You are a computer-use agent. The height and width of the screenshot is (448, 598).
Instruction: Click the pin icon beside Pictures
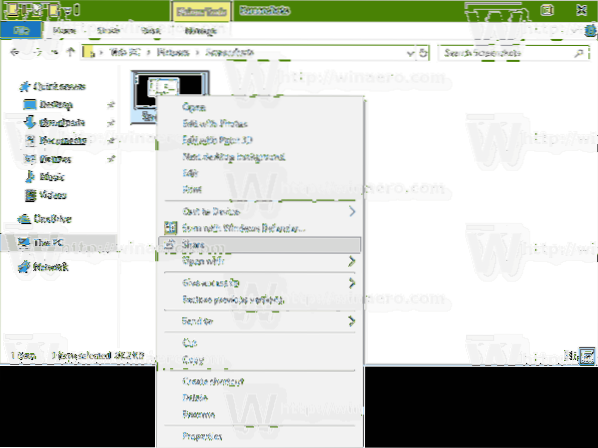(x=111, y=159)
